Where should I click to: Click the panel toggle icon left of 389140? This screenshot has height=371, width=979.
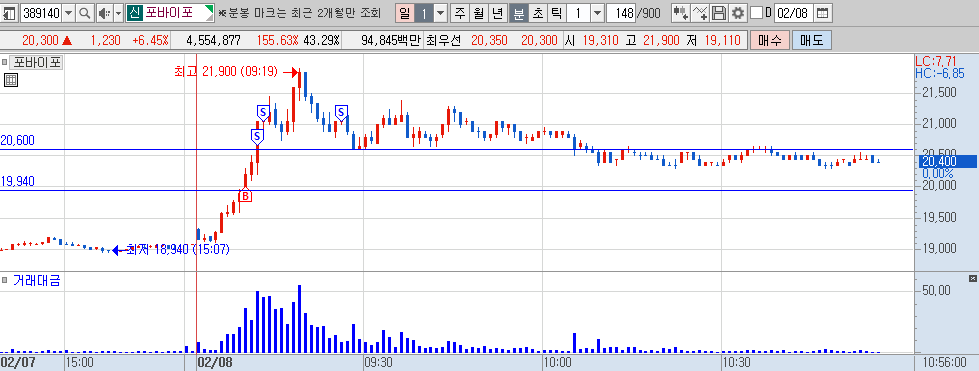10,12
